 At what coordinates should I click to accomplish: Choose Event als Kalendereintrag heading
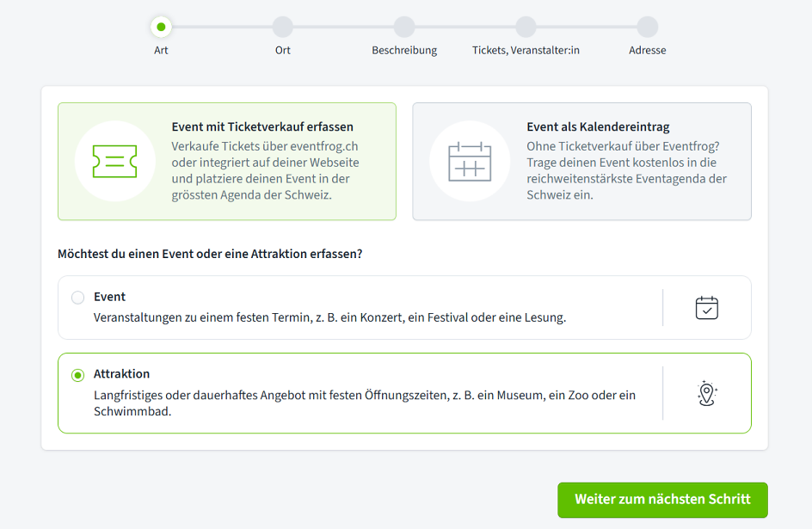(x=598, y=126)
